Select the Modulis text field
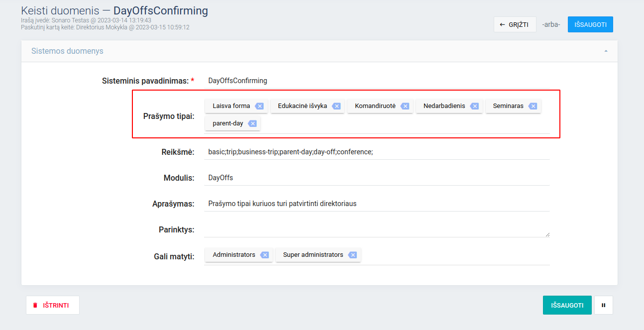Screen dimensions: 644x330 coord(376,178)
